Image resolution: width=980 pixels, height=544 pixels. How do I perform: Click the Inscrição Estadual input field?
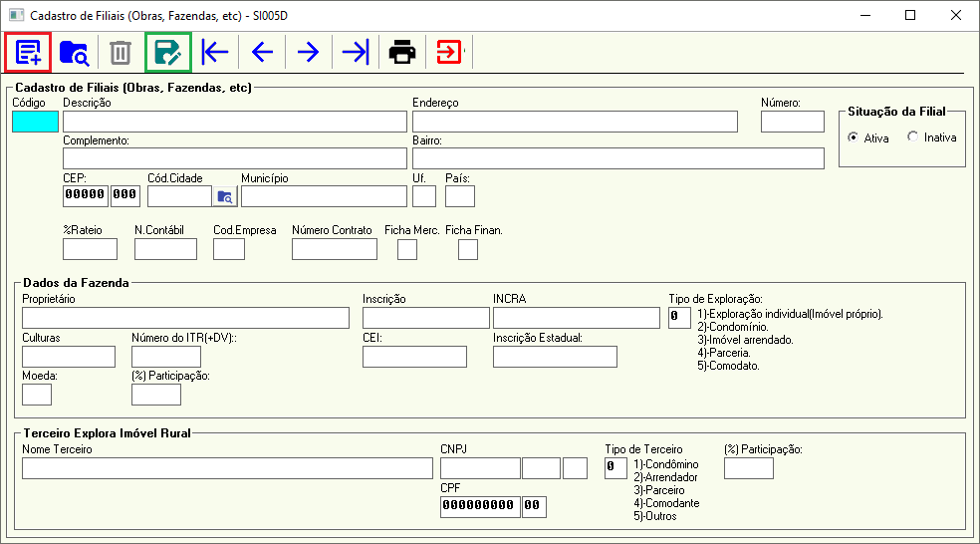555,357
